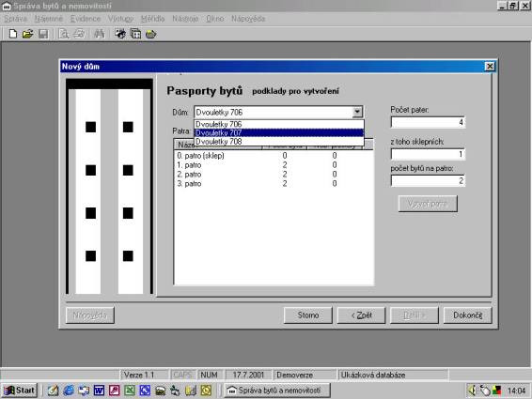Select the 0. patro (sklep) row
This screenshot has width=532, height=399.
274,156
